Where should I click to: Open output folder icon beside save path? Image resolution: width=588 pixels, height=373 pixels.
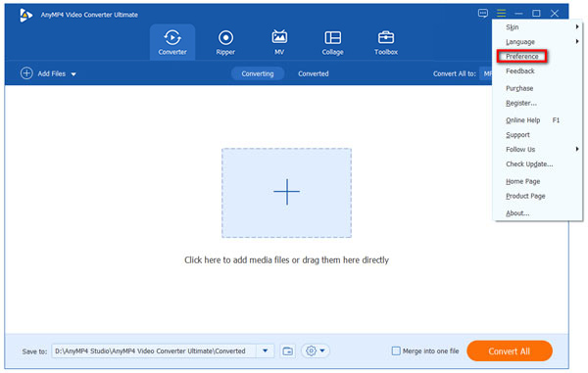click(x=287, y=350)
